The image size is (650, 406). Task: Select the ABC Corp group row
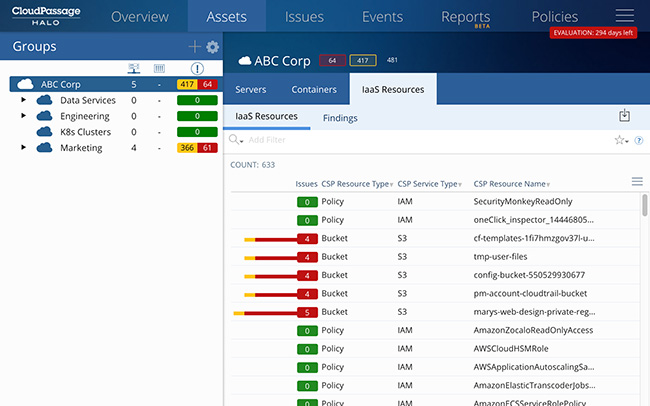coord(116,84)
